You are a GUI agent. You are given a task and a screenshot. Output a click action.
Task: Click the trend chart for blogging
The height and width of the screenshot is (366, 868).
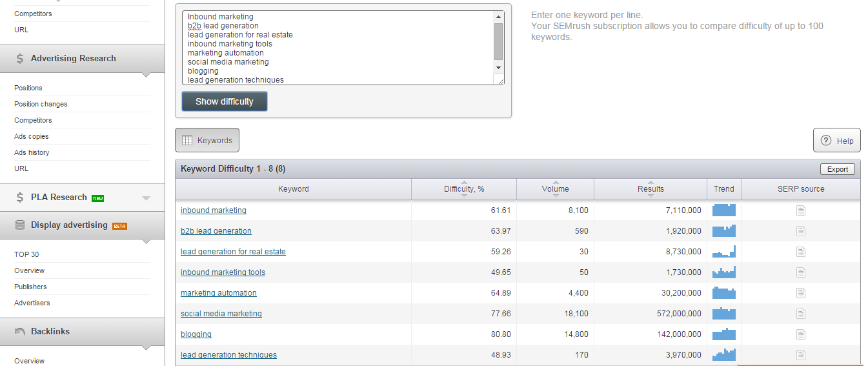coord(724,334)
